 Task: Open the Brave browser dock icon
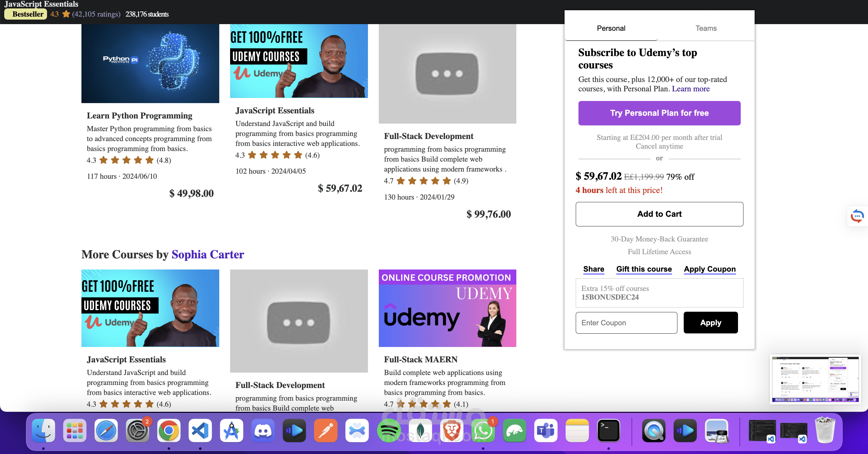451,430
